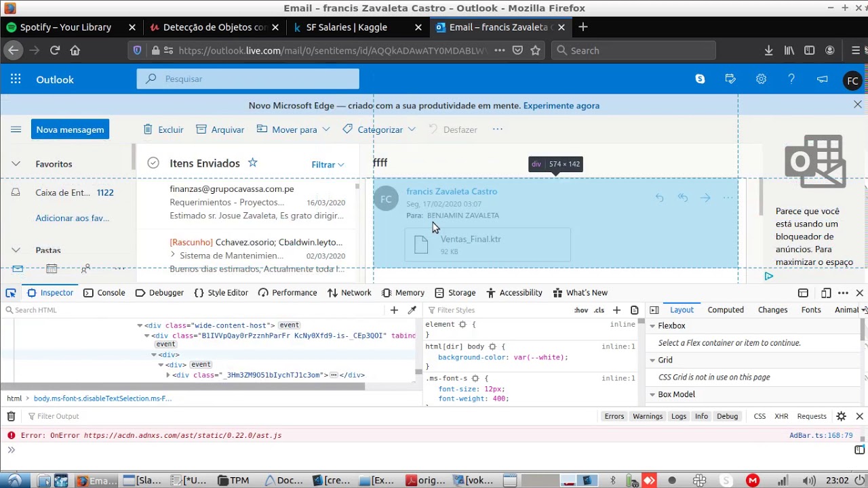Image resolution: width=868 pixels, height=488 pixels.
Task: Toggle the Errors filter in the console
Action: click(614, 416)
